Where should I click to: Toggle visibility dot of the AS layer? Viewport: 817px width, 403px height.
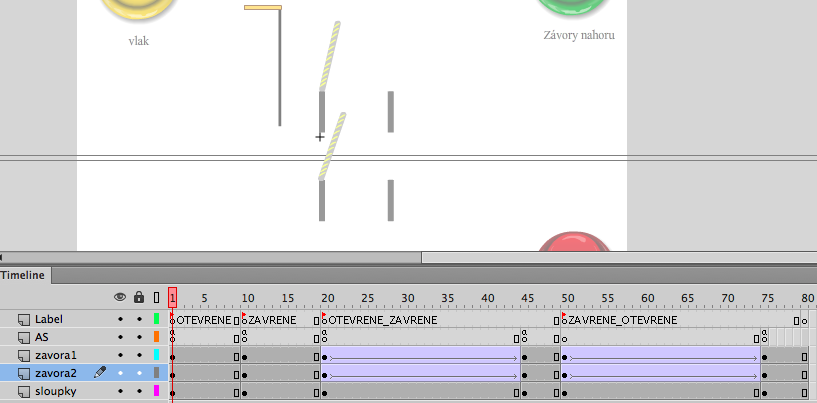pos(120,337)
